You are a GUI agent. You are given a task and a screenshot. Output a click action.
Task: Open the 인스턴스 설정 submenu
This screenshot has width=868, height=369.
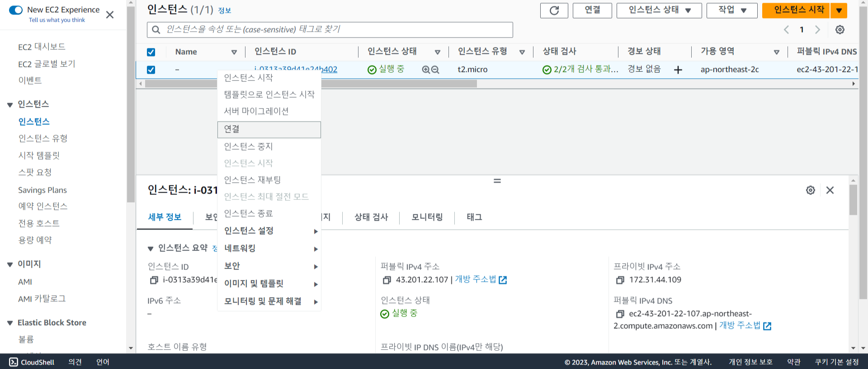269,231
